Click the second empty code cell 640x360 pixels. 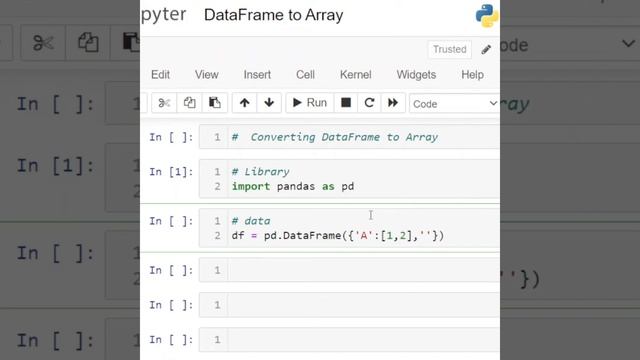349,305
